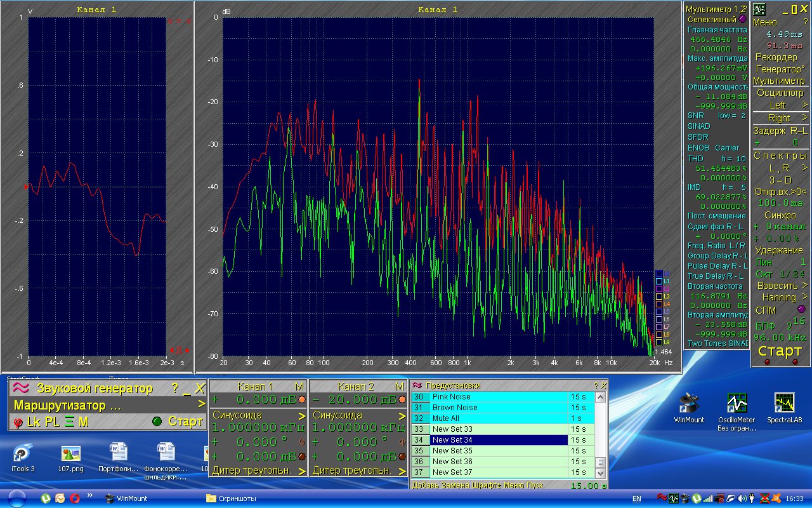Select the L4 orange trace swatch
The height and width of the screenshot is (508, 812).
coord(659,304)
